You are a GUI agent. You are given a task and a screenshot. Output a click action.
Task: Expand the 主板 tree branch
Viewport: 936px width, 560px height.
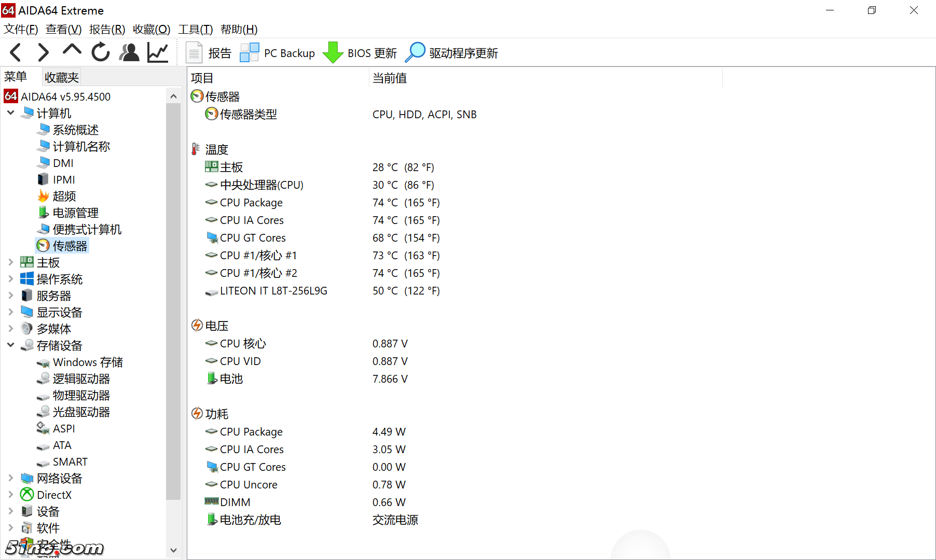(11, 262)
